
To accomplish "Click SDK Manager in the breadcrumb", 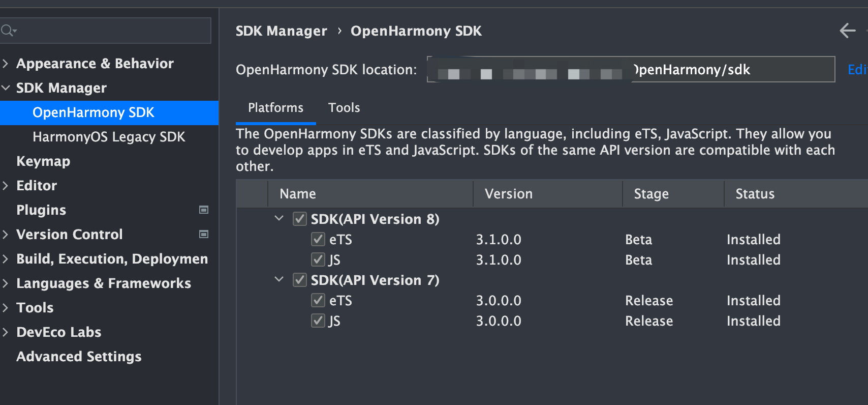I will [282, 31].
